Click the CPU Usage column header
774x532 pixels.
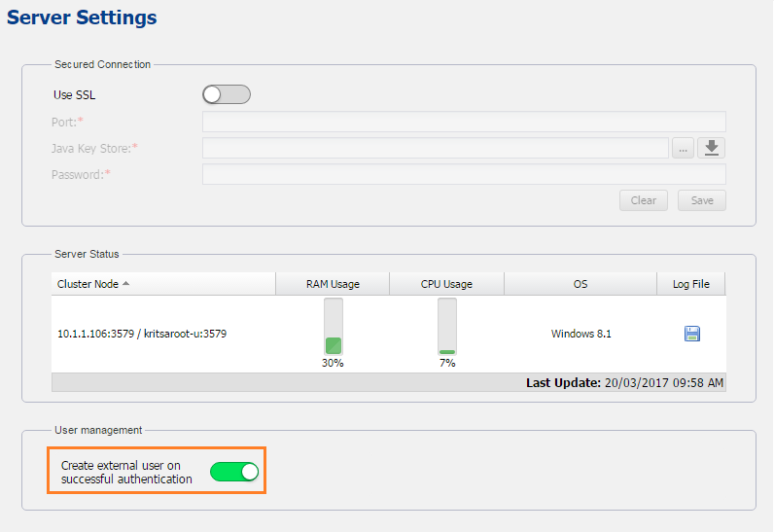(x=446, y=284)
